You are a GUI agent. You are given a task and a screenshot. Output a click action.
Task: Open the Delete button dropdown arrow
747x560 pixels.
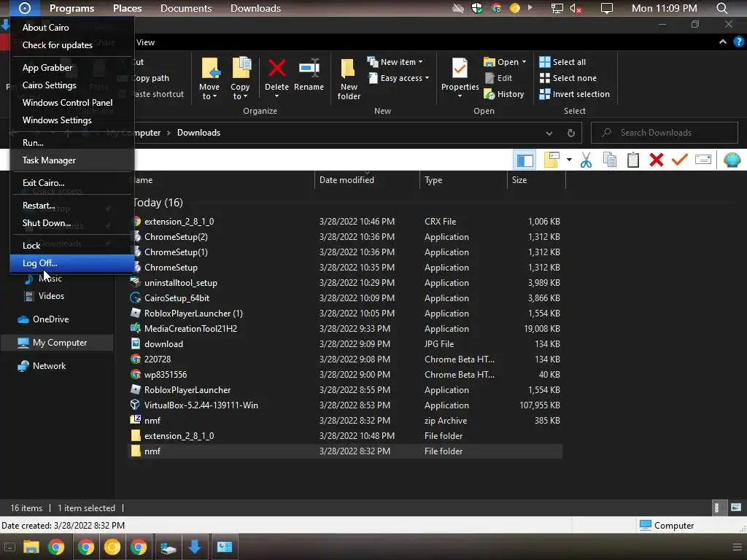pos(276,96)
